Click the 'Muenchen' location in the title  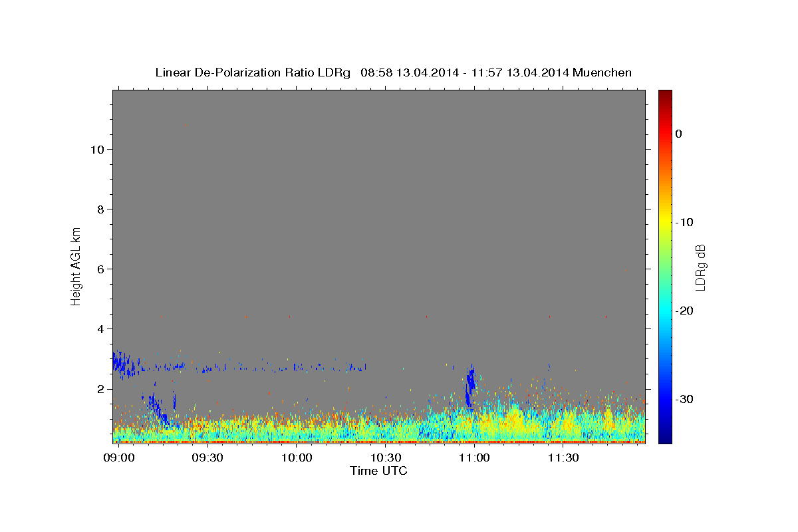pyautogui.click(x=603, y=72)
